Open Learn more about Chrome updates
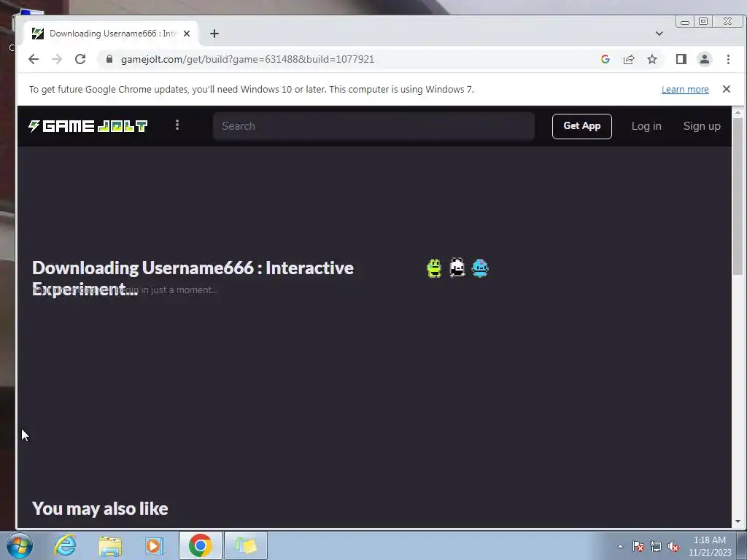The height and width of the screenshot is (560, 747). 685,90
